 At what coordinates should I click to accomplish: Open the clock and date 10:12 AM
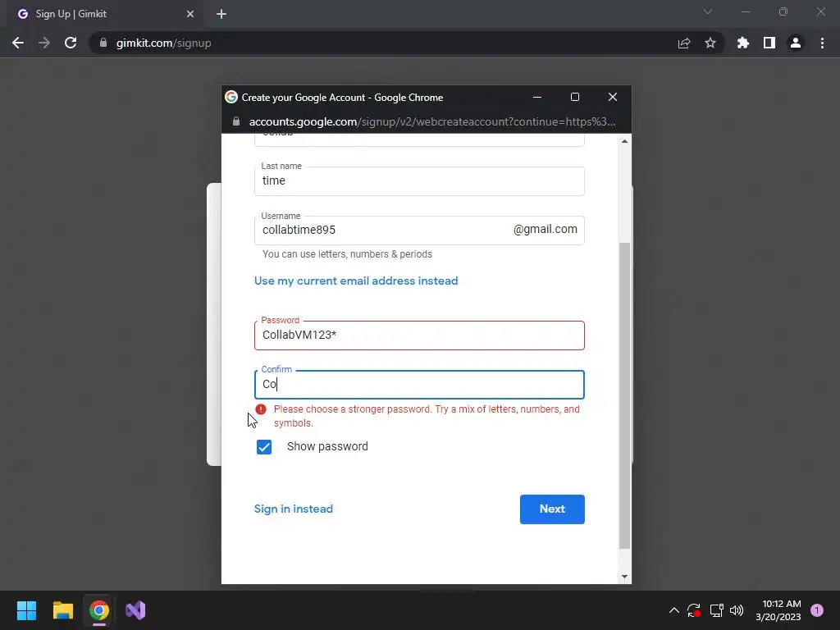778,610
